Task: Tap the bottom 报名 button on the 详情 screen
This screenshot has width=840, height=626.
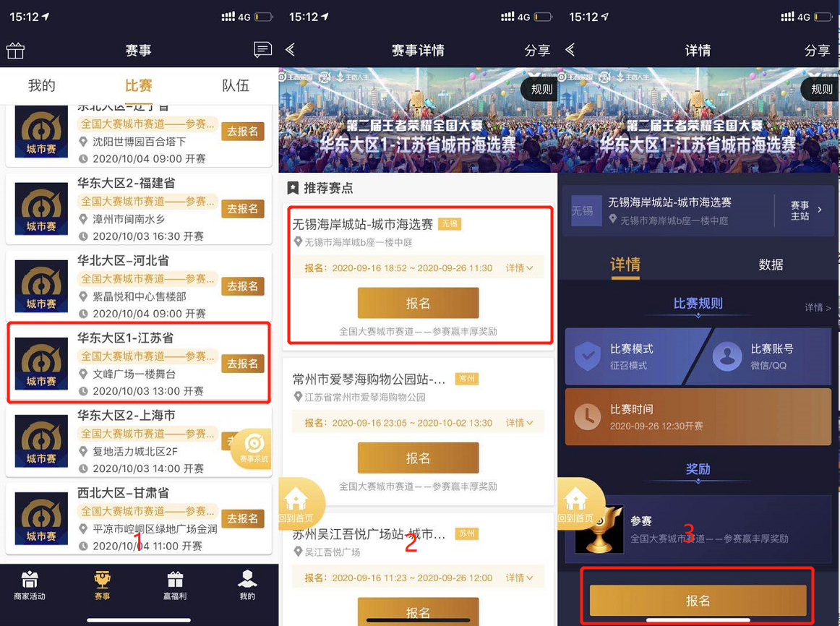Action: coord(698,600)
